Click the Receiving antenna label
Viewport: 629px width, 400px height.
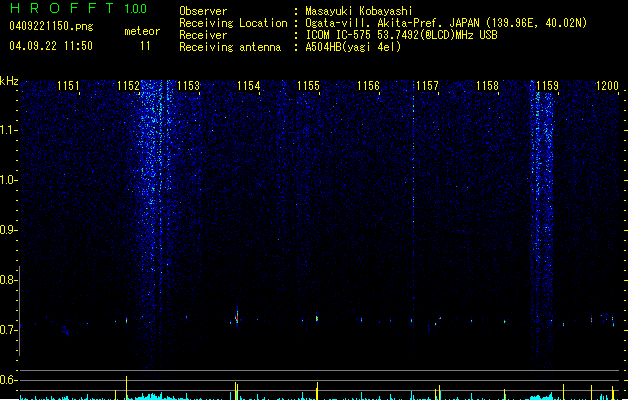(230, 47)
